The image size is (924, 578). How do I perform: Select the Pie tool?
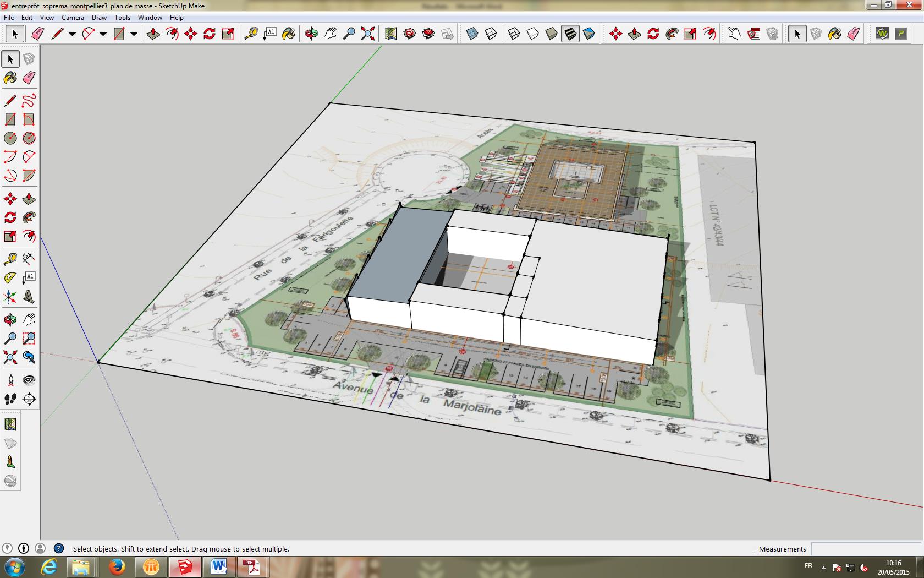click(29, 176)
